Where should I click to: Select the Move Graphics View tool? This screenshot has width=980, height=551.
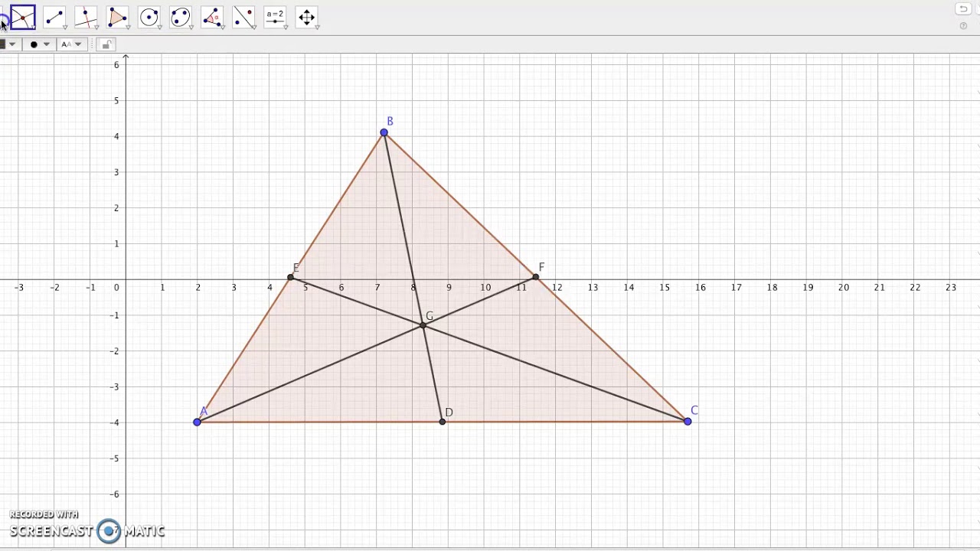(306, 17)
